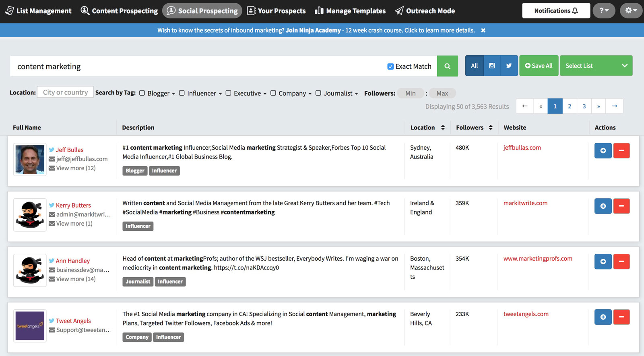Check the Blogger tag checkbox
The image size is (644, 356).
(x=142, y=93)
